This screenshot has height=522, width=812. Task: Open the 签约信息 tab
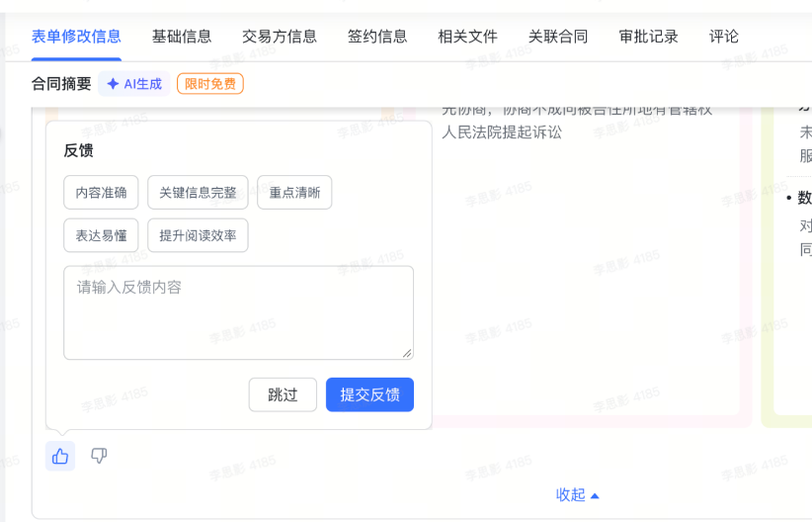coord(377,37)
